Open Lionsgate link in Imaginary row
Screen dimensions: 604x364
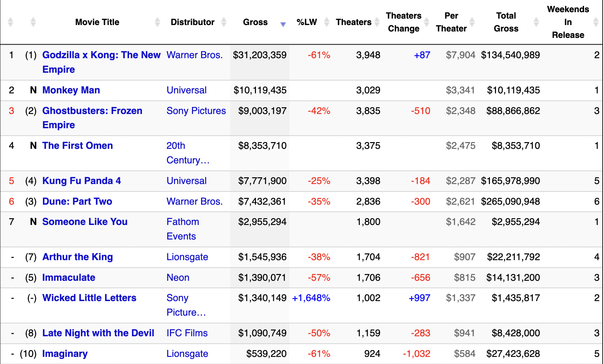[187, 354]
